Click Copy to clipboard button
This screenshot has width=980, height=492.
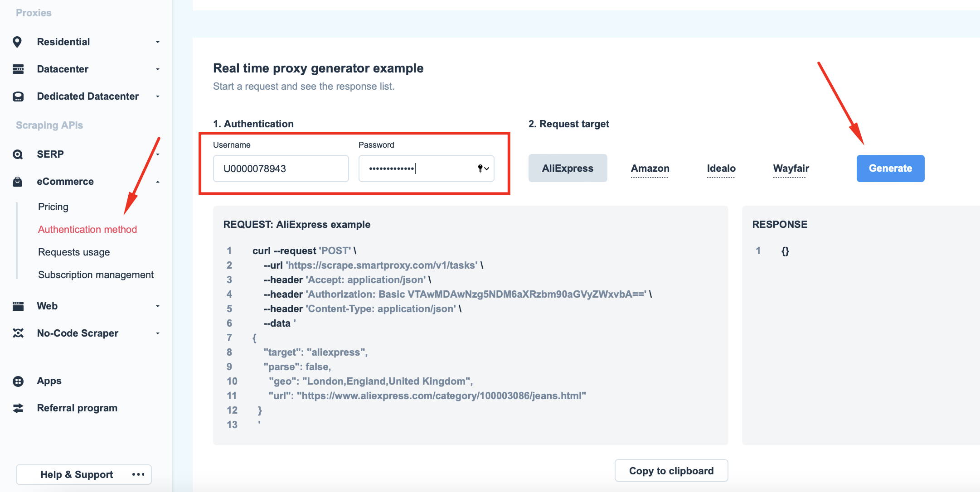(x=671, y=471)
